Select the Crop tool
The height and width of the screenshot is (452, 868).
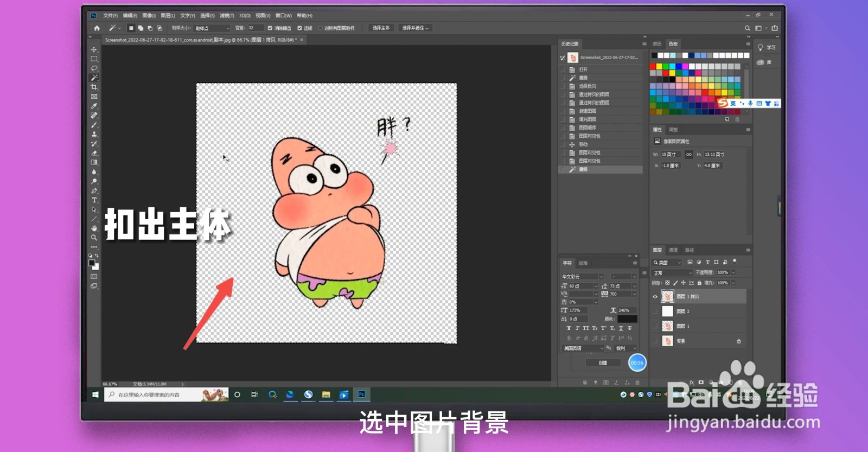(94, 87)
